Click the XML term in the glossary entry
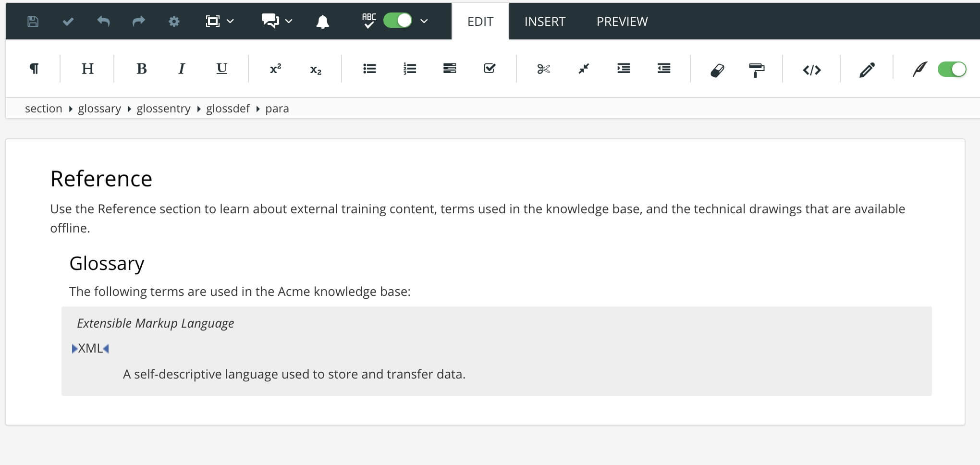This screenshot has height=465, width=980. 90,348
